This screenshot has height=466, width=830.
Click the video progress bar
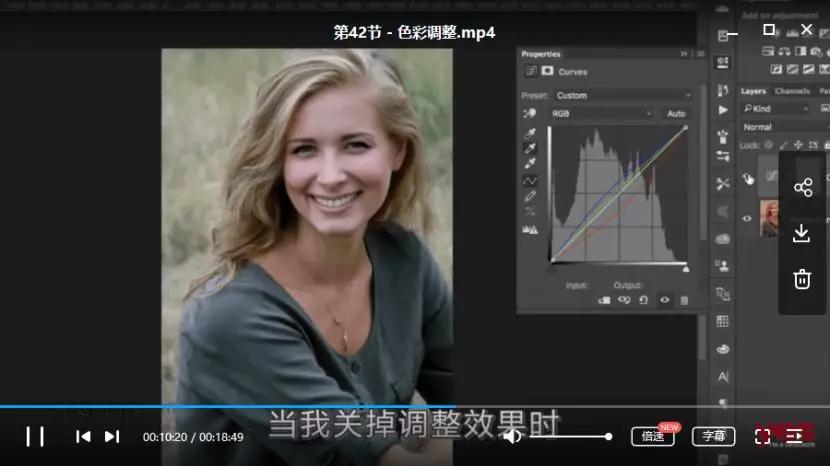tap(415, 407)
